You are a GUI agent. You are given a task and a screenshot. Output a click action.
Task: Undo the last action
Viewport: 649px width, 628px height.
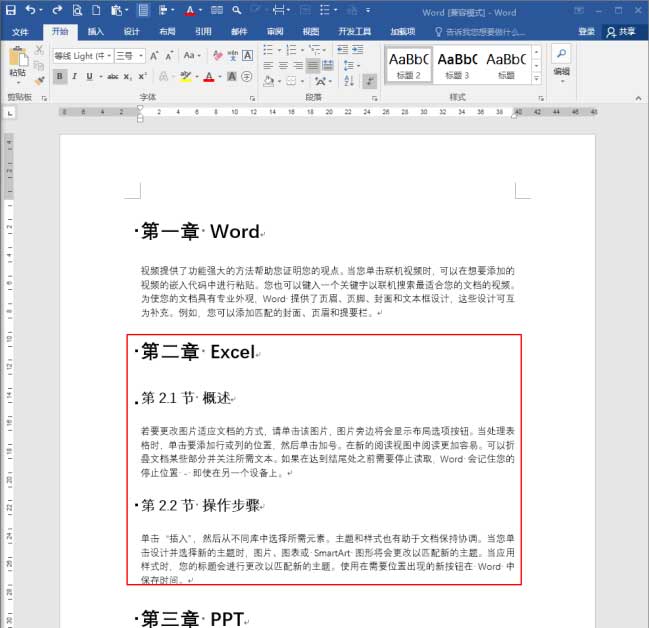[30, 10]
